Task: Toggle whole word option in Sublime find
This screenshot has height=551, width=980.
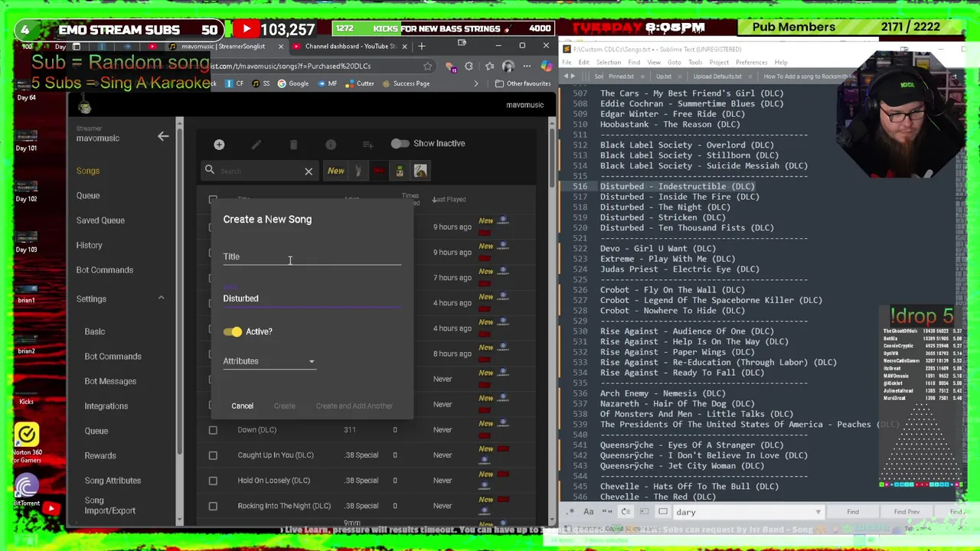Action: tap(606, 512)
